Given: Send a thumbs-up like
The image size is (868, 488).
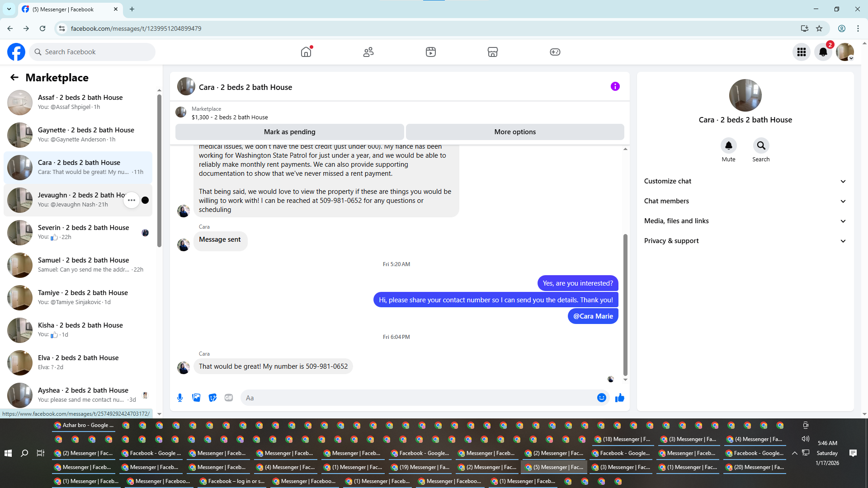Looking at the screenshot, I should (x=619, y=398).
